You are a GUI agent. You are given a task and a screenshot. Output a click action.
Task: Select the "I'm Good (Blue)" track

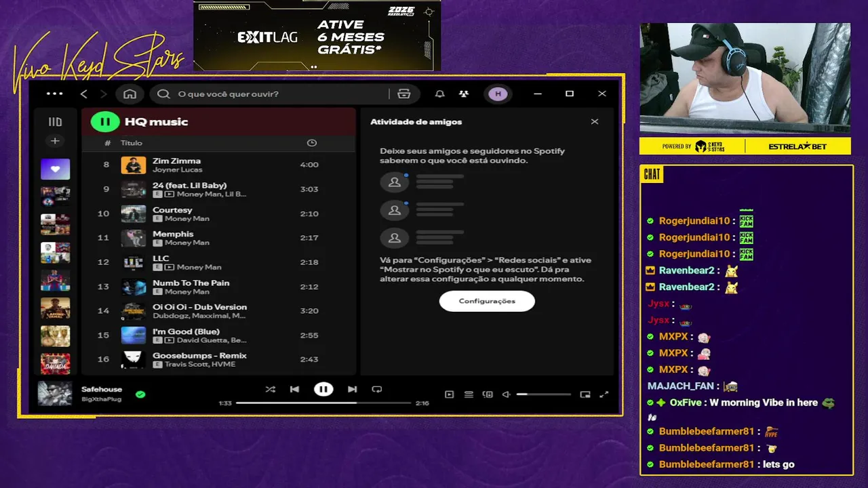pyautogui.click(x=186, y=331)
